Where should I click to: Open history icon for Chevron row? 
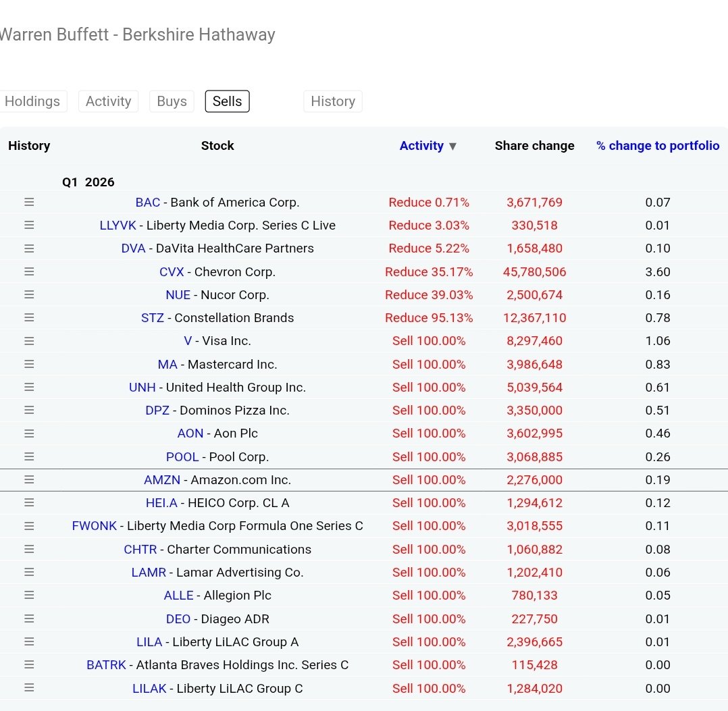[x=29, y=271]
